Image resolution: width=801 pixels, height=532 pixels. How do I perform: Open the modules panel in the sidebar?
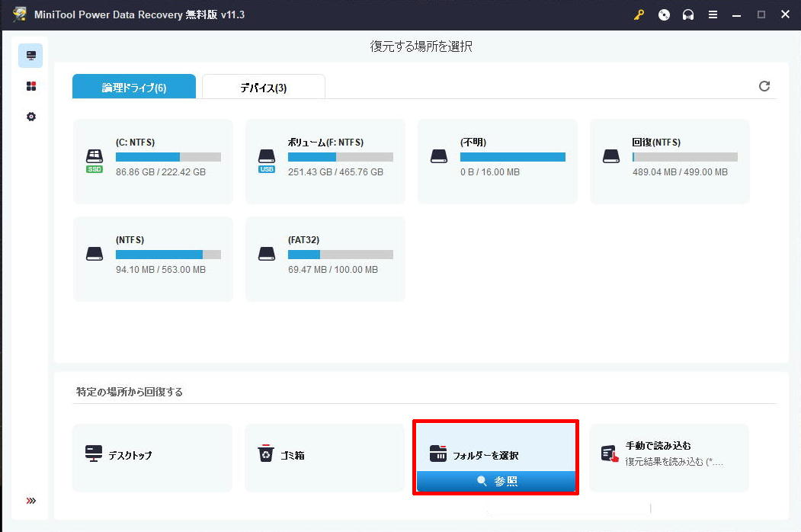pyautogui.click(x=31, y=85)
